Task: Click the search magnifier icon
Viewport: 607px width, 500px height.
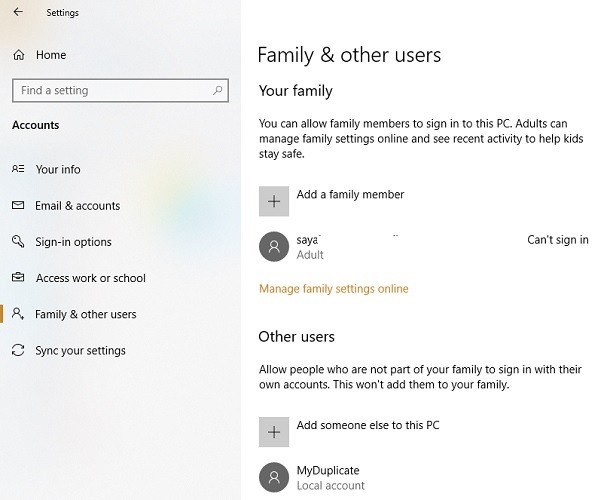Action: coord(218,91)
